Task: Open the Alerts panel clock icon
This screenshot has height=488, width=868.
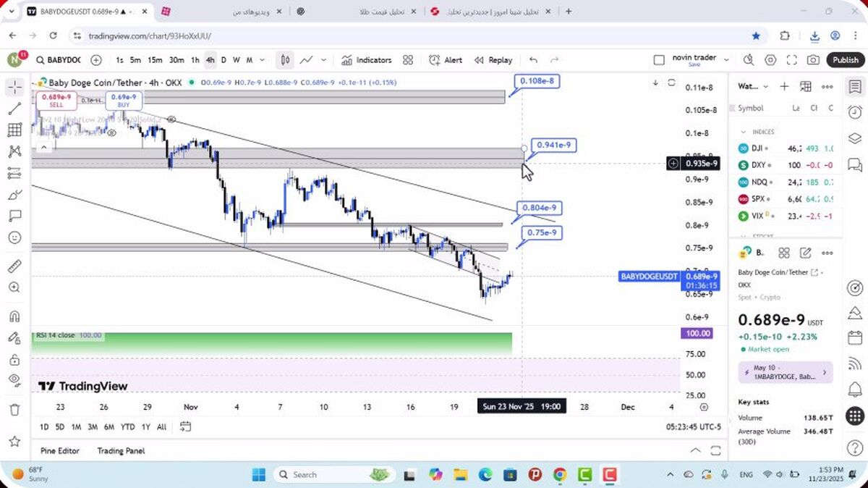Action: click(855, 112)
